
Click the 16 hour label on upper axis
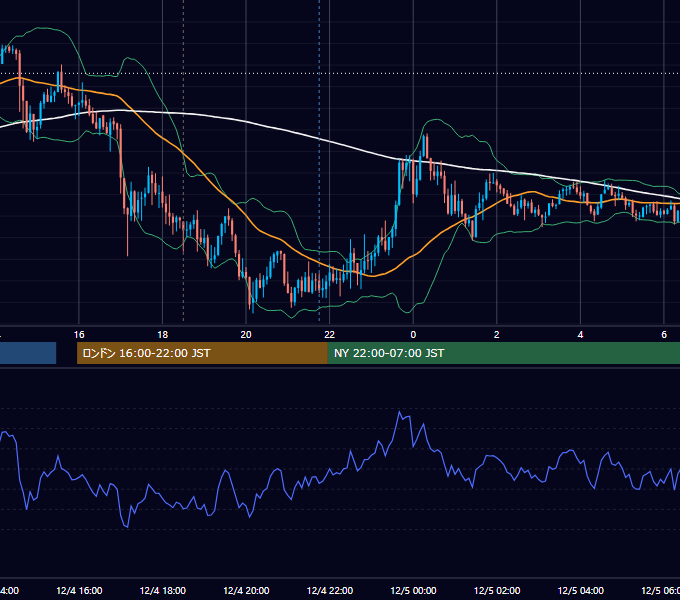[79, 335]
